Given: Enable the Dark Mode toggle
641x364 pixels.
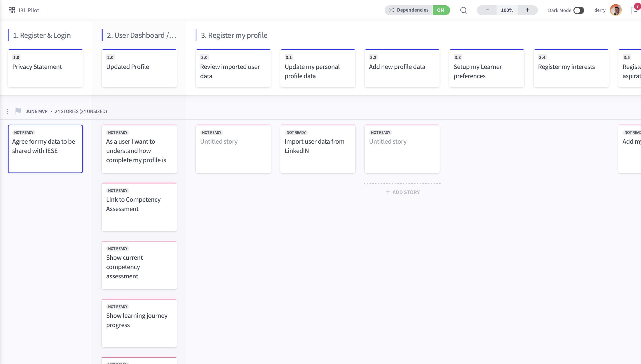Looking at the screenshot, I should (x=578, y=11).
